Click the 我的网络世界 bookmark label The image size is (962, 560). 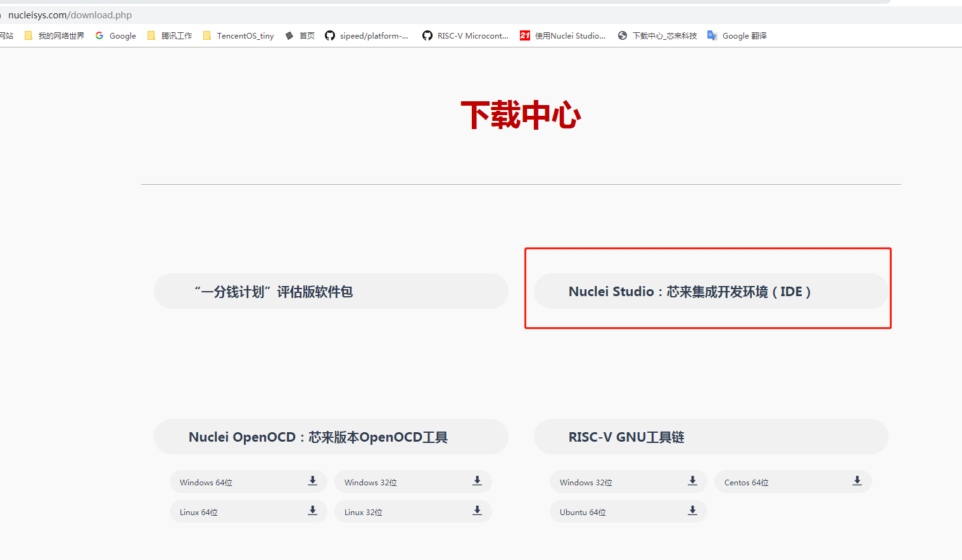61,36
